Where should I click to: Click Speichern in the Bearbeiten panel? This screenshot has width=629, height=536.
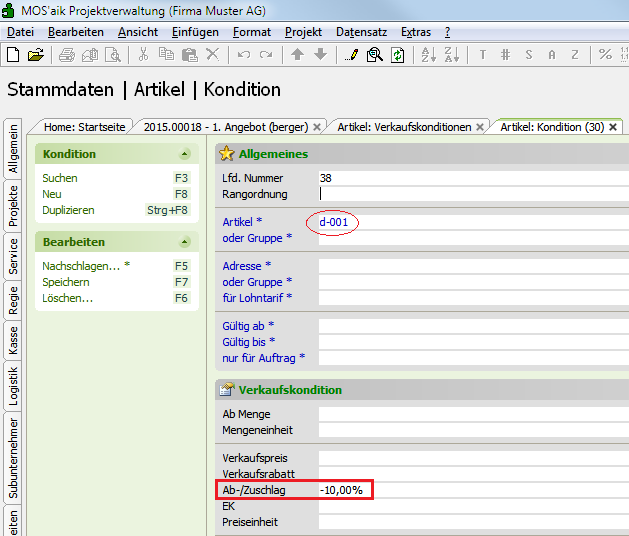click(66, 282)
